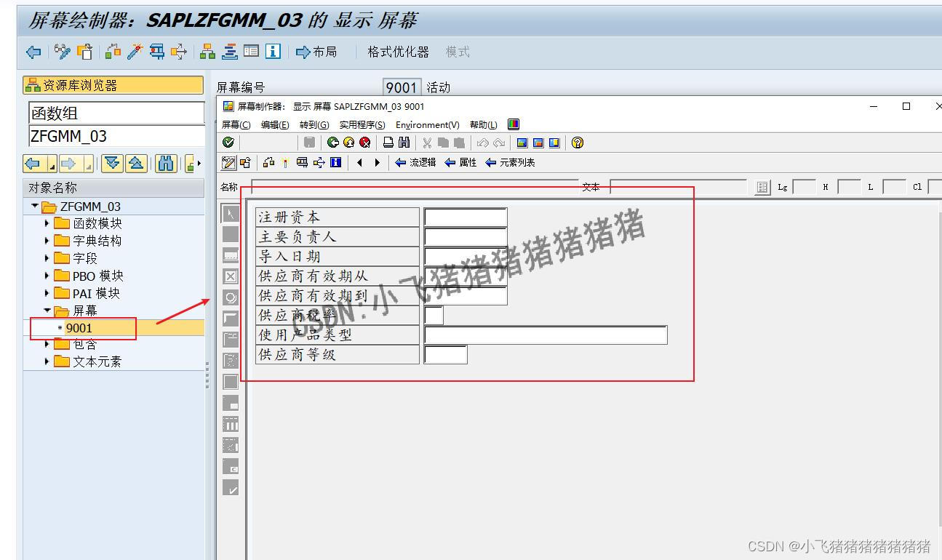Click the 资源库浏览器 button
The width and height of the screenshot is (942, 560).
[113, 85]
